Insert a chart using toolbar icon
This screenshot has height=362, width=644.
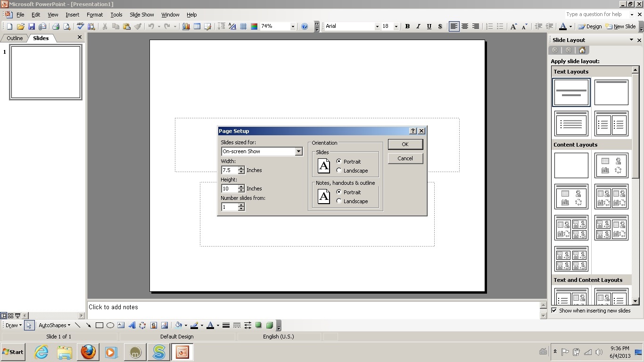[186, 26]
